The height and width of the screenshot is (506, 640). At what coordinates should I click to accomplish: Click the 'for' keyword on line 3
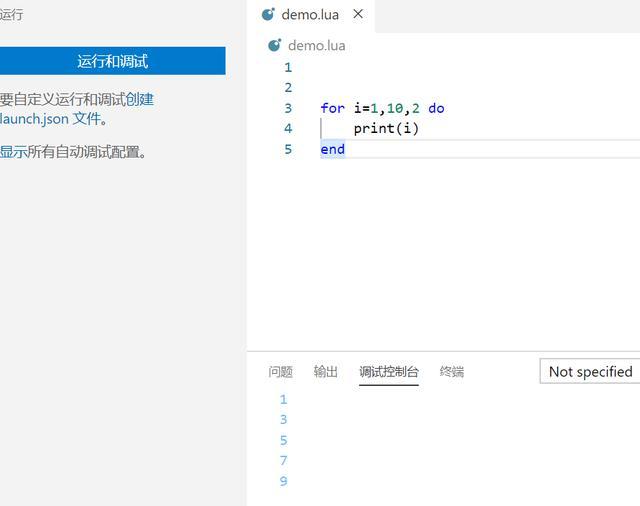[333, 108]
